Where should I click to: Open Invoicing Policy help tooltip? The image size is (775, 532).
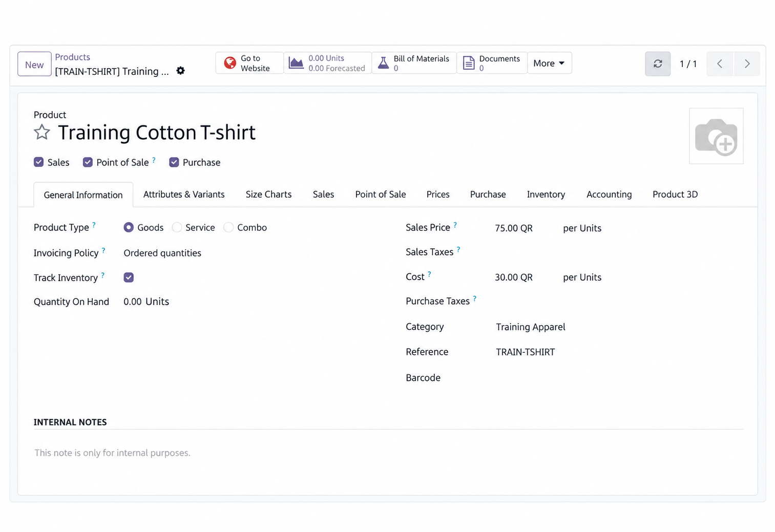coord(103,250)
